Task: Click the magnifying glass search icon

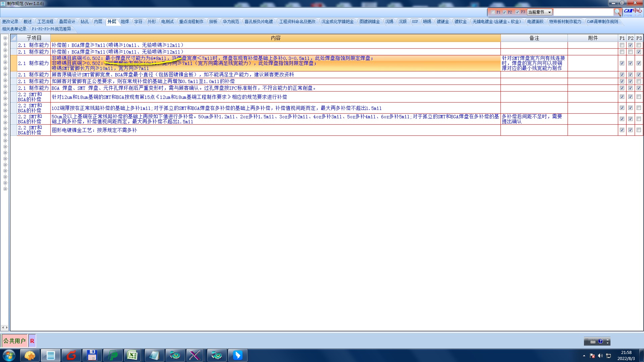Action: point(618,12)
